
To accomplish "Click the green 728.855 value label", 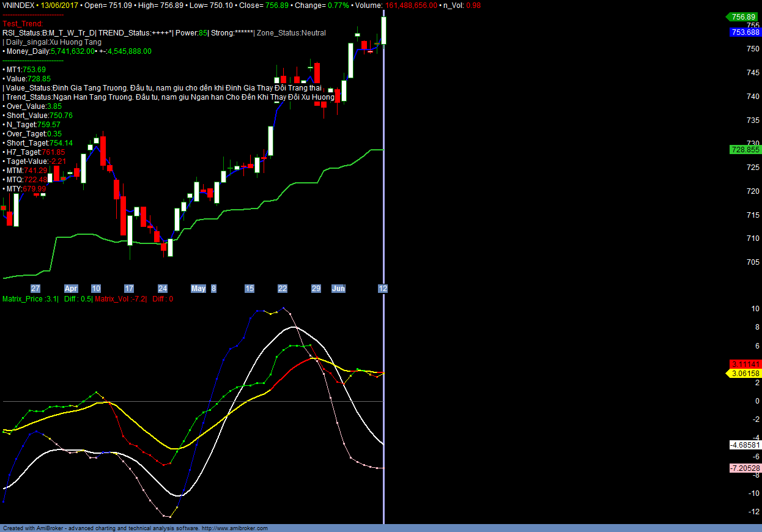I will tap(745, 149).
